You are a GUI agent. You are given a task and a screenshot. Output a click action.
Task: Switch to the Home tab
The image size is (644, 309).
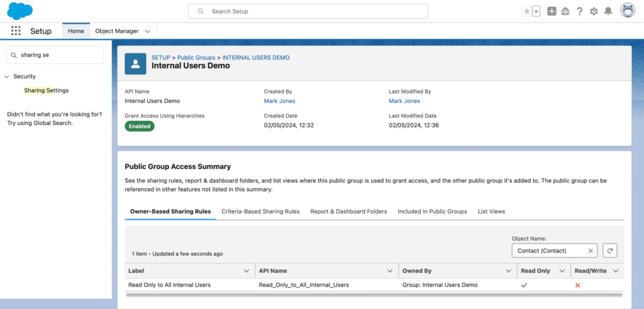point(76,31)
